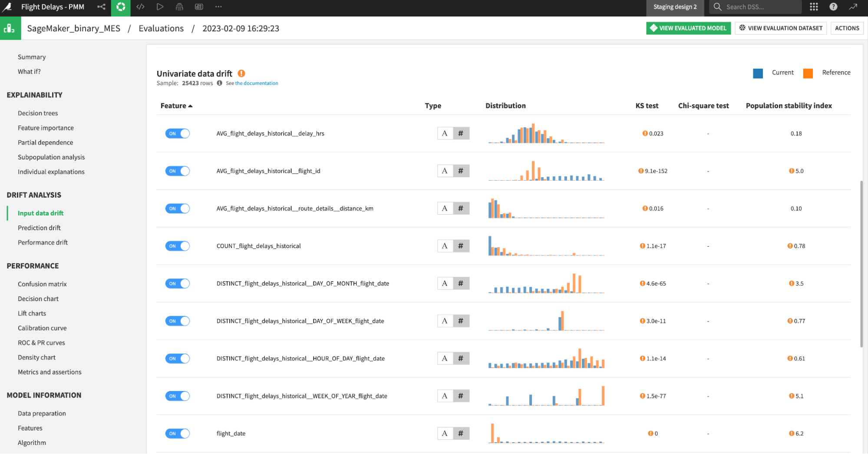Screen dimensions: 868x454
Task: Open the applications grid icon
Action: (x=813, y=7)
